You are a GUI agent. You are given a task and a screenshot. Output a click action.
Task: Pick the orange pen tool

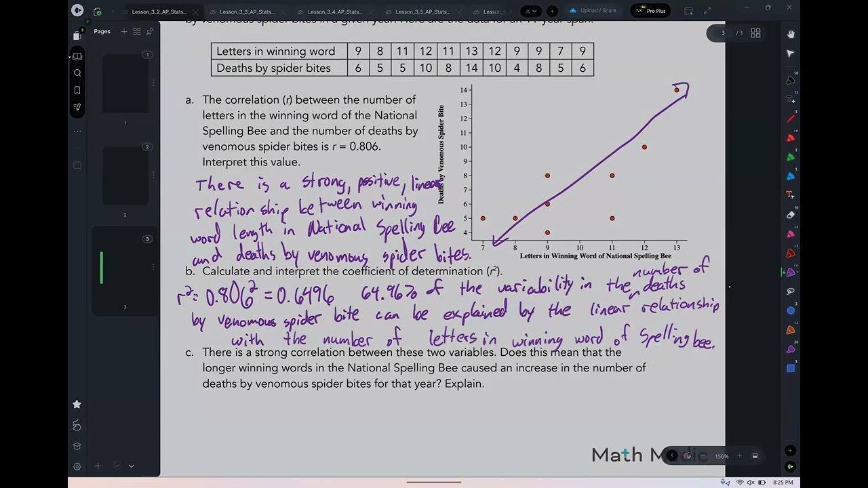791,330
